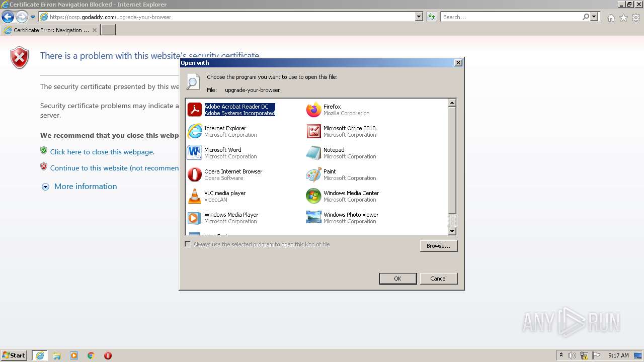Expand the address bar dropdown arrow
Viewport: 644px width, 362px height.
[419, 17]
